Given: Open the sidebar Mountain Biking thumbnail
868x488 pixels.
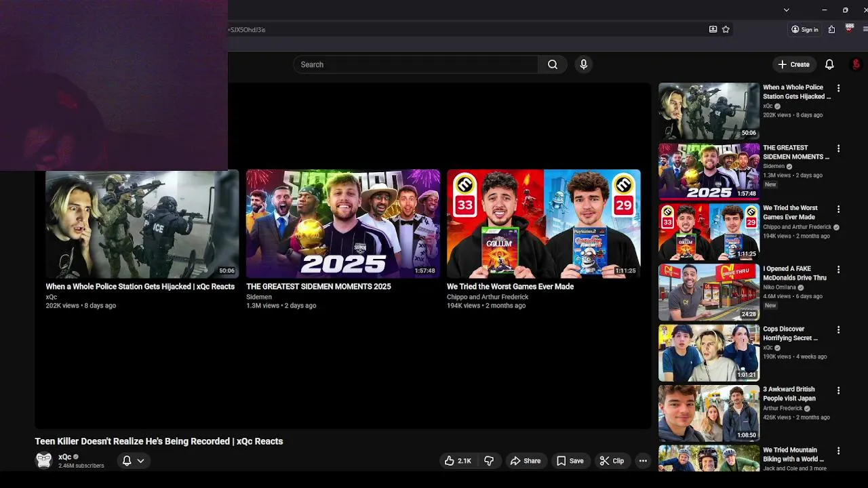Looking at the screenshot, I should 709,458.
